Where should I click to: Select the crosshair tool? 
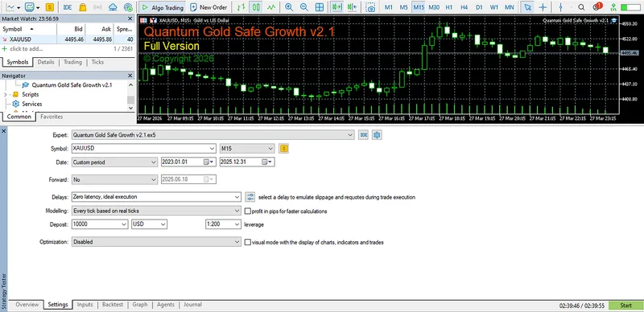point(543,7)
